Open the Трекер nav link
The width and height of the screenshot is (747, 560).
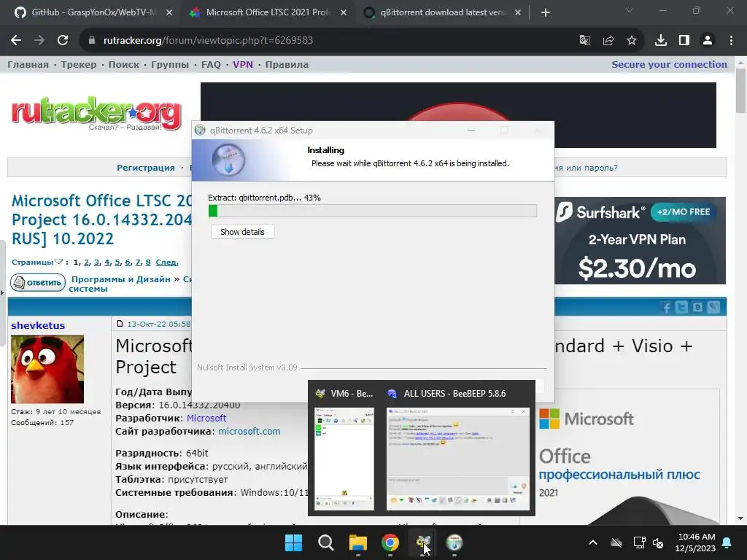pyautogui.click(x=79, y=65)
